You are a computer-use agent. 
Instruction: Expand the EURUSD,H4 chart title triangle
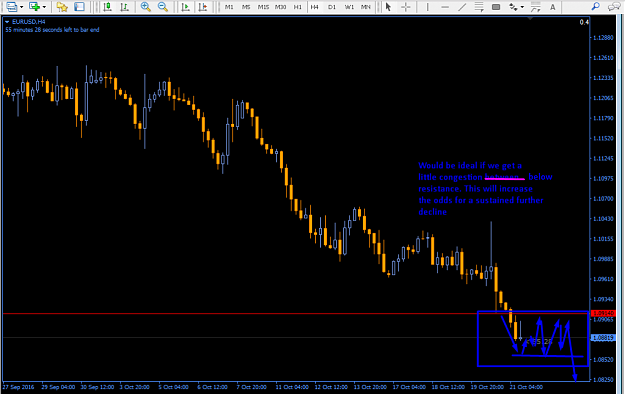tap(7, 22)
